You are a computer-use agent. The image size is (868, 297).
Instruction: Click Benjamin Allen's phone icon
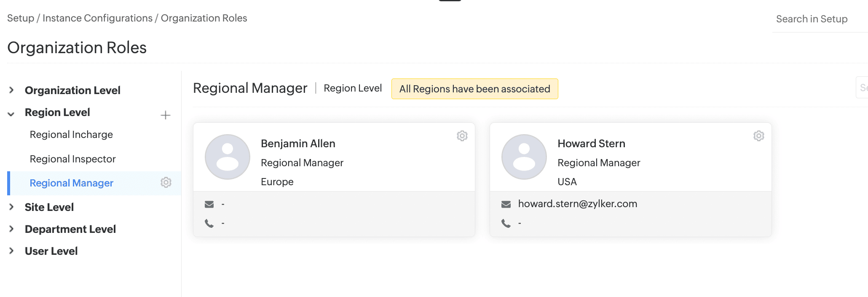click(209, 223)
